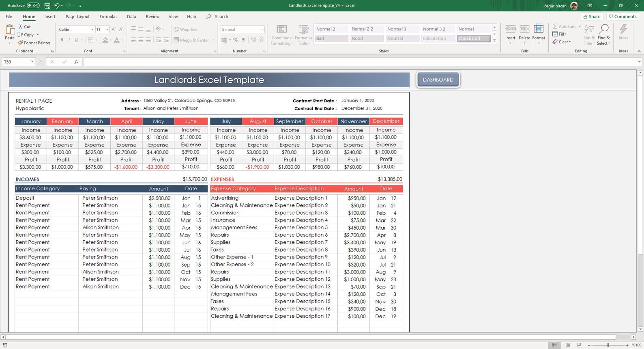The image size is (644, 349).
Task: Click the Comma Style icon
Action: pos(243,40)
